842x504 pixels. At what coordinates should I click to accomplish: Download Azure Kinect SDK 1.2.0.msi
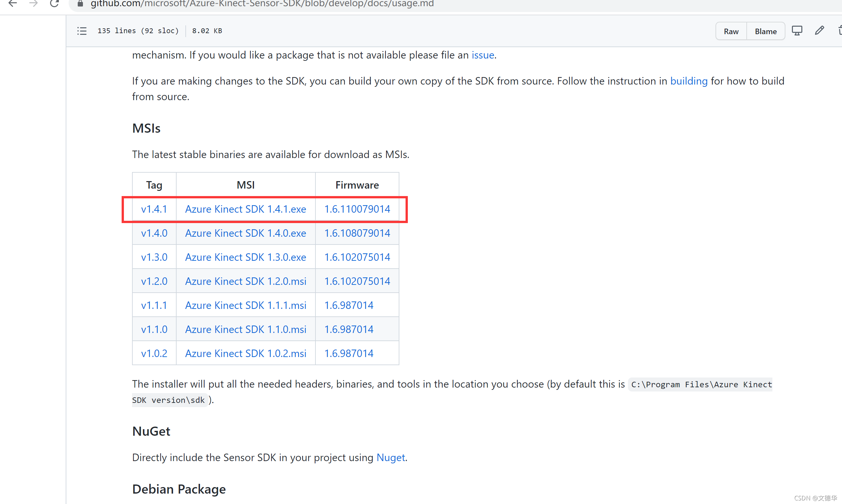(x=246, y=282)
